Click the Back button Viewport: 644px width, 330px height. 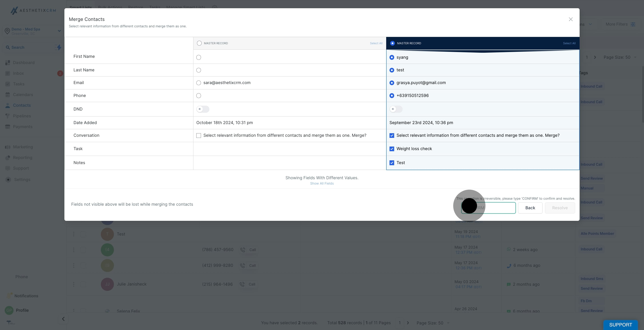530,208
